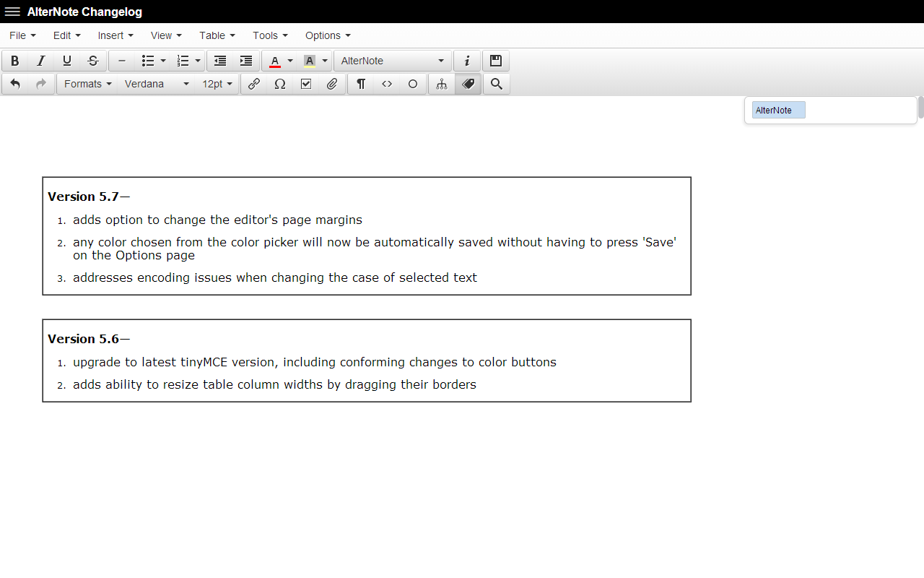Toggle strikethrough formatting
The height and width of the screenshot is (578, 924).
93,61
